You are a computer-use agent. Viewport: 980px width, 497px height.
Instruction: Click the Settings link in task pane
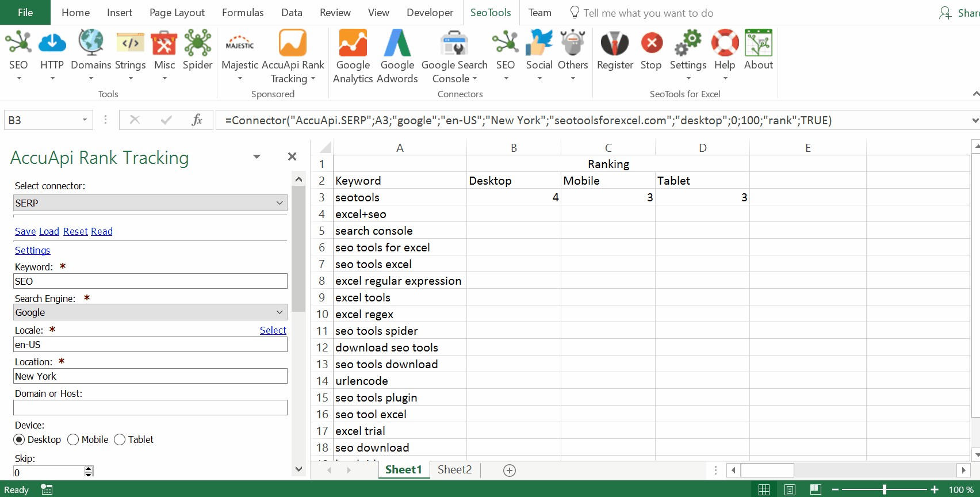click(33, 250)
